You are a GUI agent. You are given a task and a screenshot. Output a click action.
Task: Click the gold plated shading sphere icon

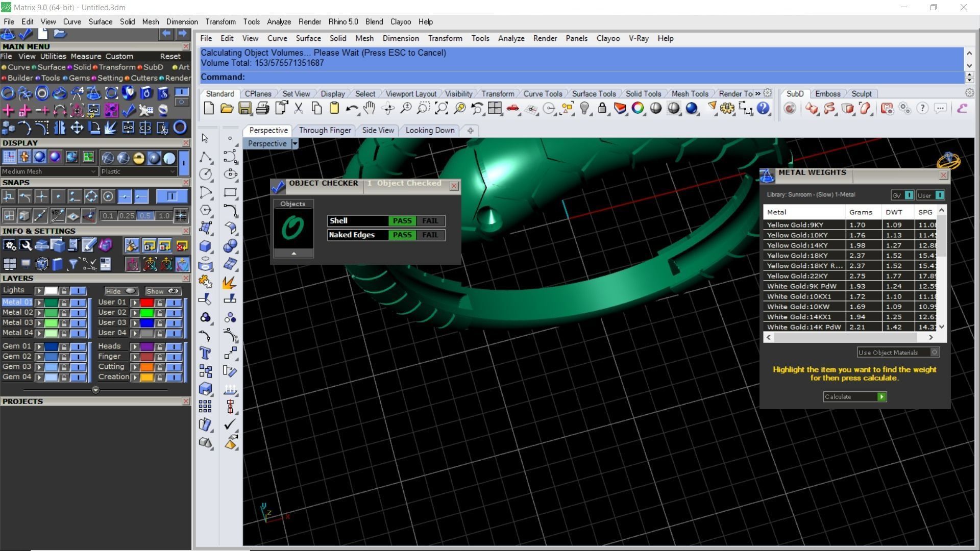click(x=138, y=158)
